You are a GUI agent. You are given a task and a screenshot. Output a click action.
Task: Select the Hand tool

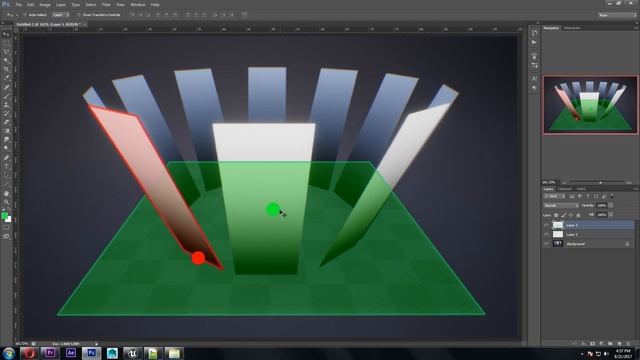click(6, 193)
